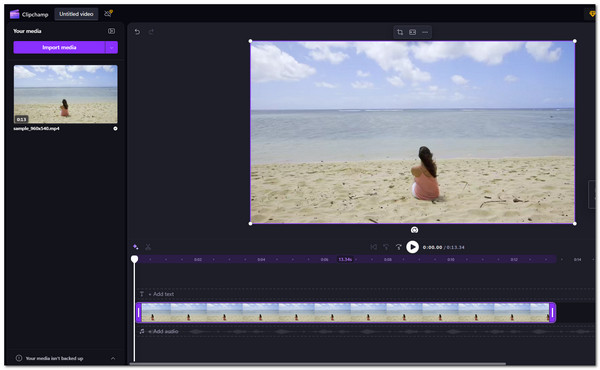Click the 13.34s duration label on ruler
The image size is (600, 370).
(x=345, y=259)
